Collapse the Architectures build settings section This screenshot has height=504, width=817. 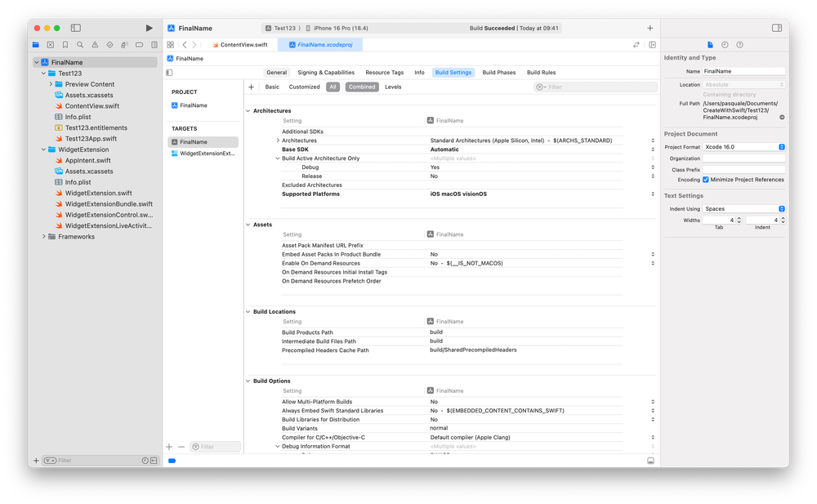[x=247, y=110]
